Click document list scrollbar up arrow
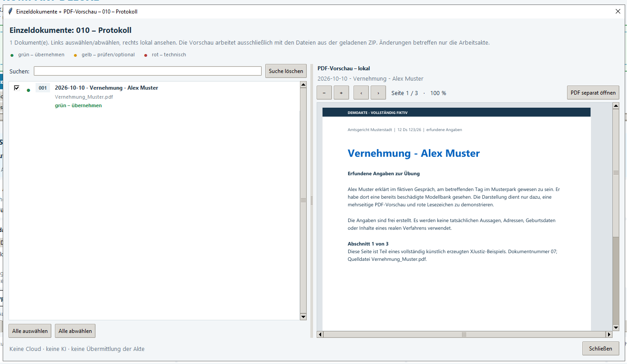This screenshot has height=364, width=627. point(303,85)
